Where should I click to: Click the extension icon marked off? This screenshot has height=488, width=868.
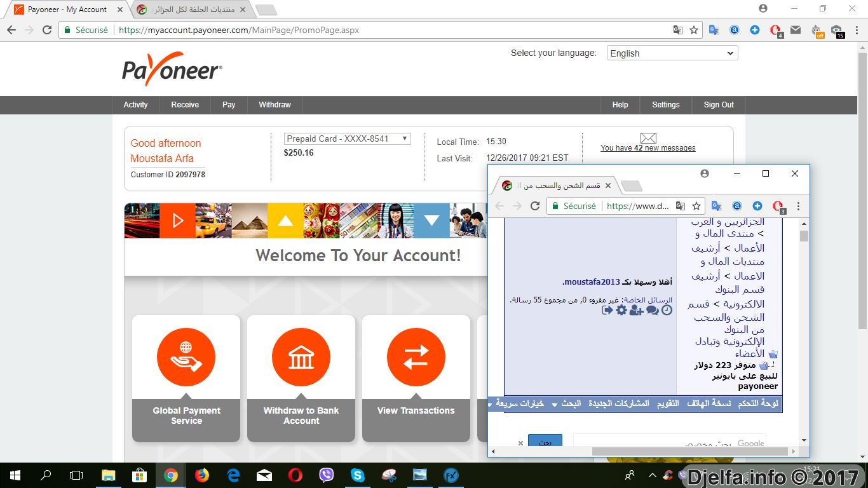817,30
